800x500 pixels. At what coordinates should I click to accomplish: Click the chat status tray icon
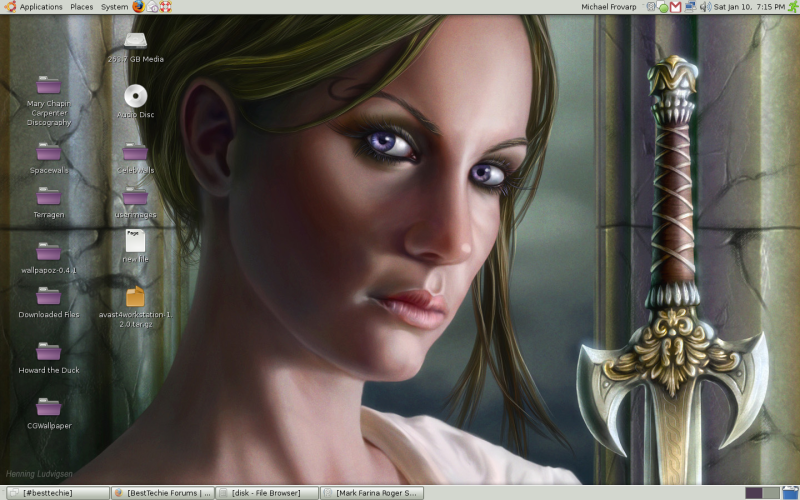(663, 7)
